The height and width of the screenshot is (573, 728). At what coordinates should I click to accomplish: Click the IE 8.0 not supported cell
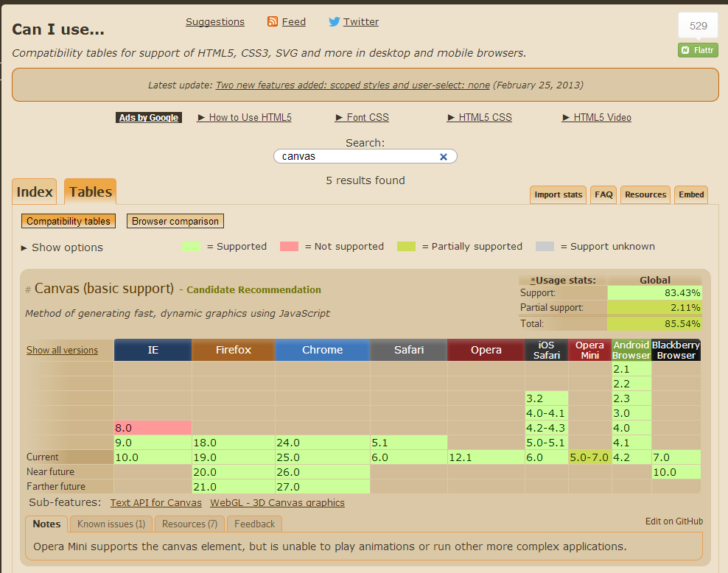tap(153, 428)
